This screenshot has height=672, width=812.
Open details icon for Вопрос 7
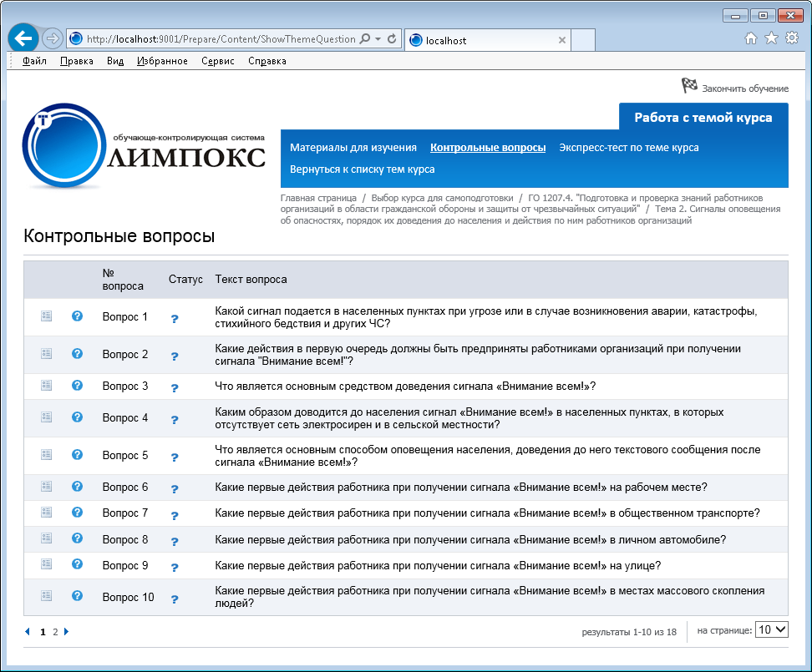[46, 512]
